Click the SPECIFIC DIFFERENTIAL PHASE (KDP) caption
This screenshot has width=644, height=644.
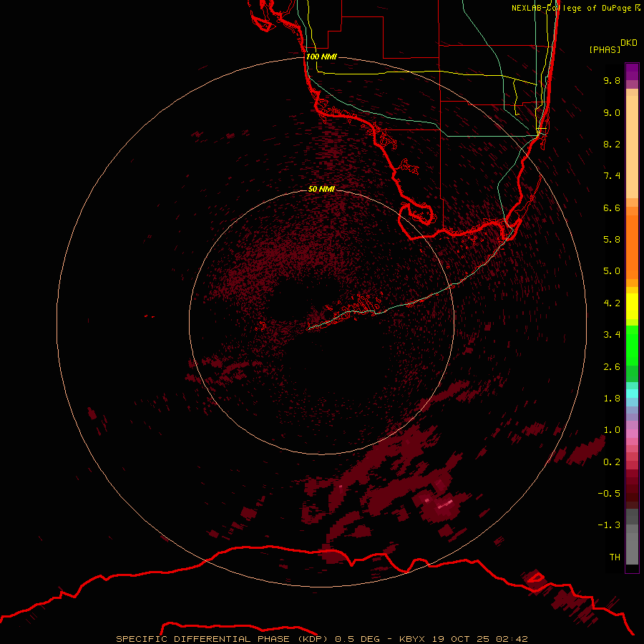(222, 639)
